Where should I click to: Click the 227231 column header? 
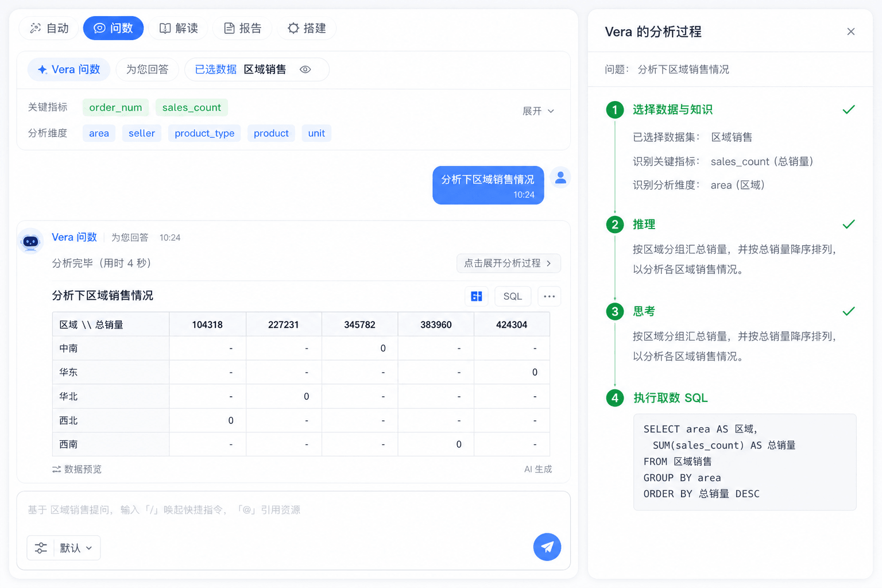[284, 324]
